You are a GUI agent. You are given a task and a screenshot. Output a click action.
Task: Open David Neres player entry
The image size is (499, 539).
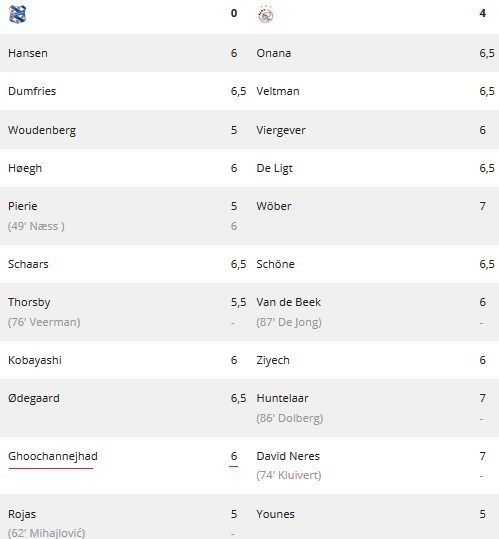click(x=288, y=456)
